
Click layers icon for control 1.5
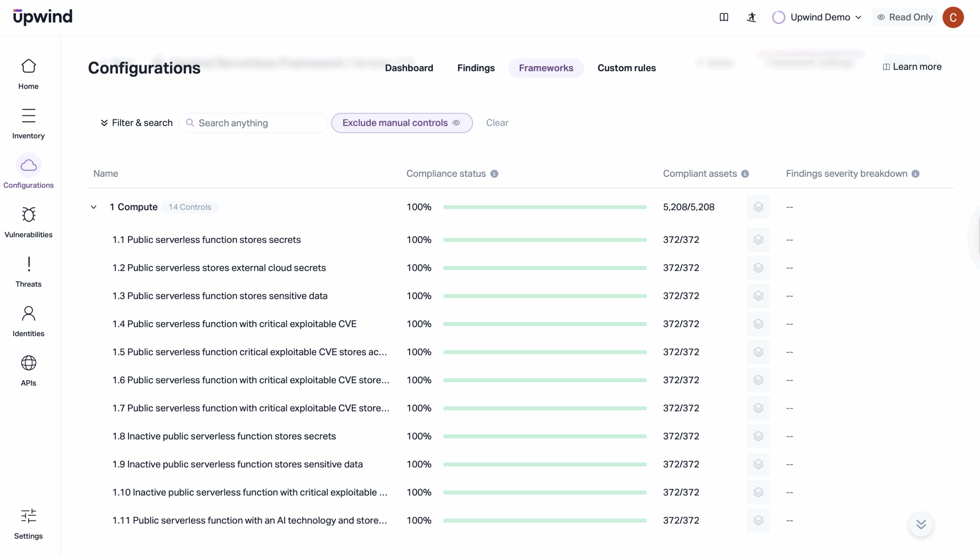pyautogui.click(x=758, y=352)
